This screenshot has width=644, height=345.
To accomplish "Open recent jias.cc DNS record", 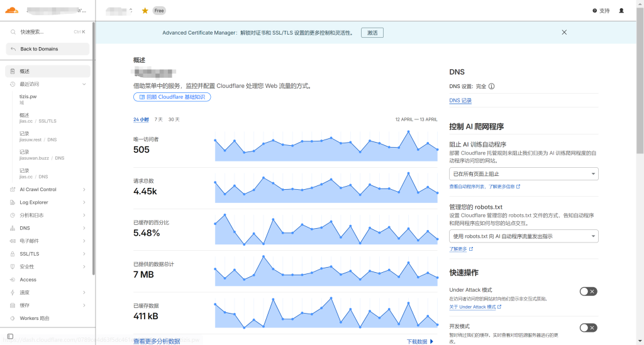I will click(x=33, y=173).
